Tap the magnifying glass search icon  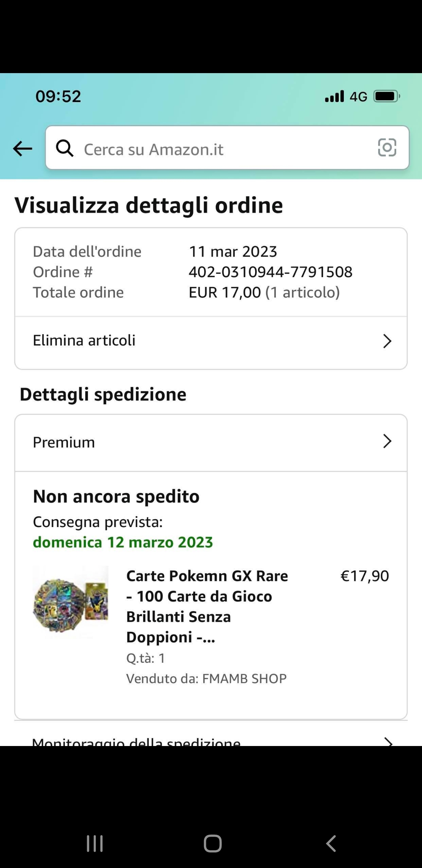[x=64, y=149]
